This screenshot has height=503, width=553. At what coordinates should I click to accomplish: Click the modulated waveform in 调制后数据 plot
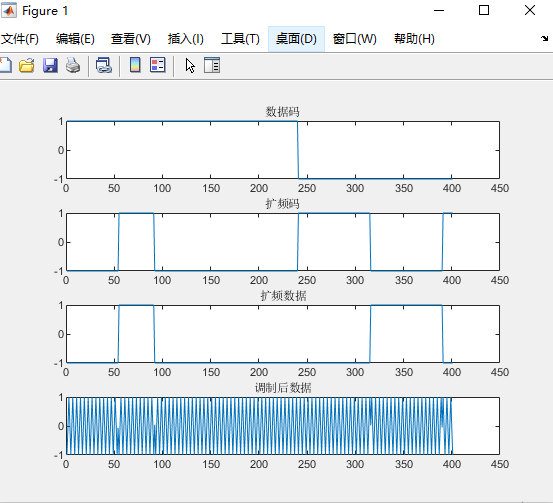click(259, 426)
